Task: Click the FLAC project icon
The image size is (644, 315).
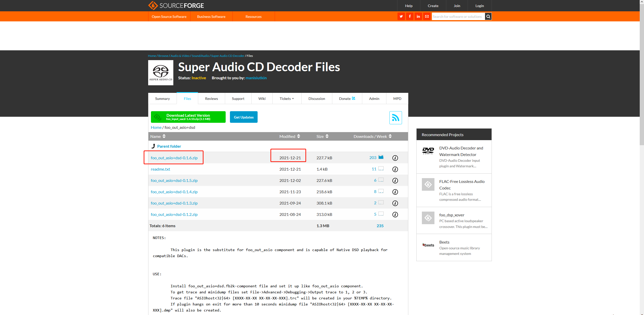Action: [x=428, y=184]
